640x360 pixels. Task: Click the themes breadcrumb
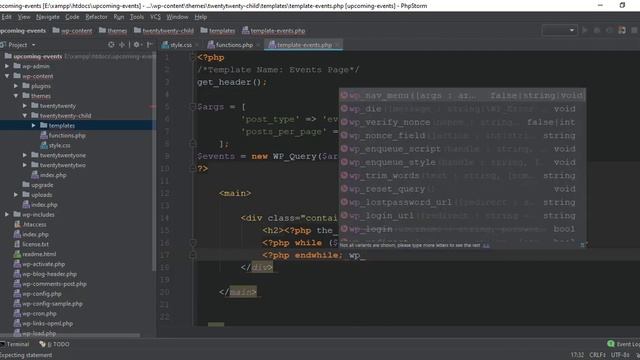113,31
